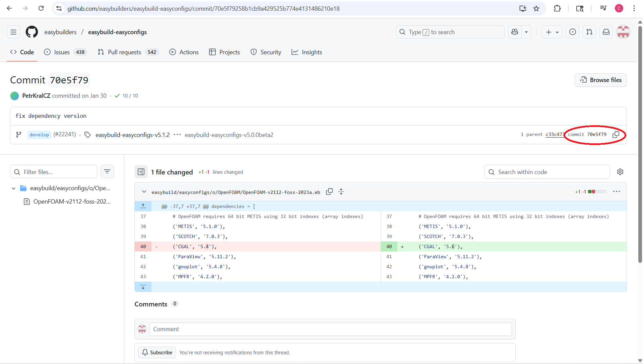Click the branch icon next to develop

18,135
